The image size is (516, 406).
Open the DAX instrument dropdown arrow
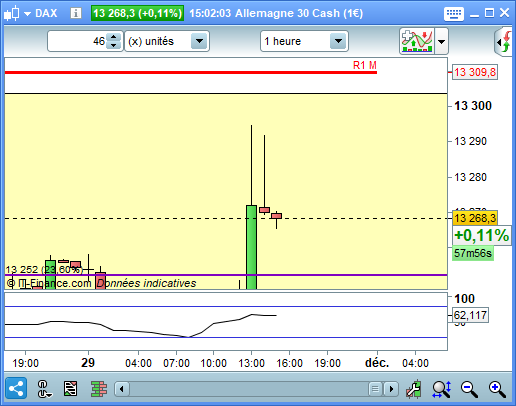[x=27, y=14]
